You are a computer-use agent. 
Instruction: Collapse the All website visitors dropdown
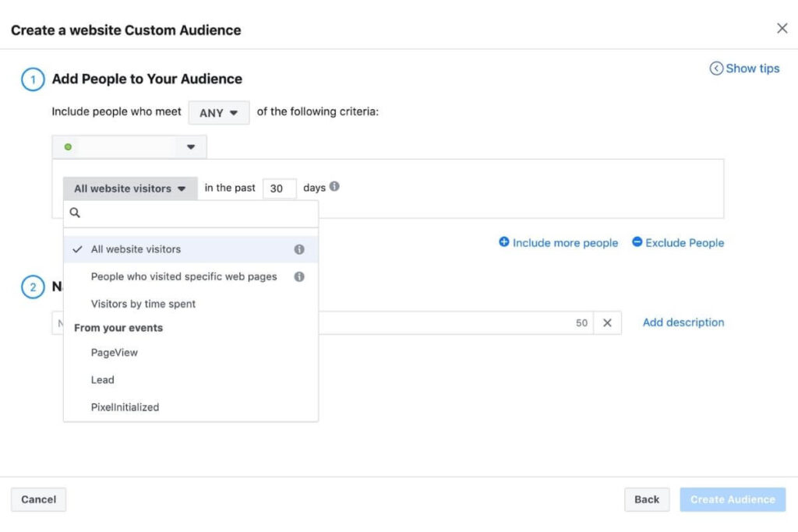pyautogui.click(x=130, y=188)
